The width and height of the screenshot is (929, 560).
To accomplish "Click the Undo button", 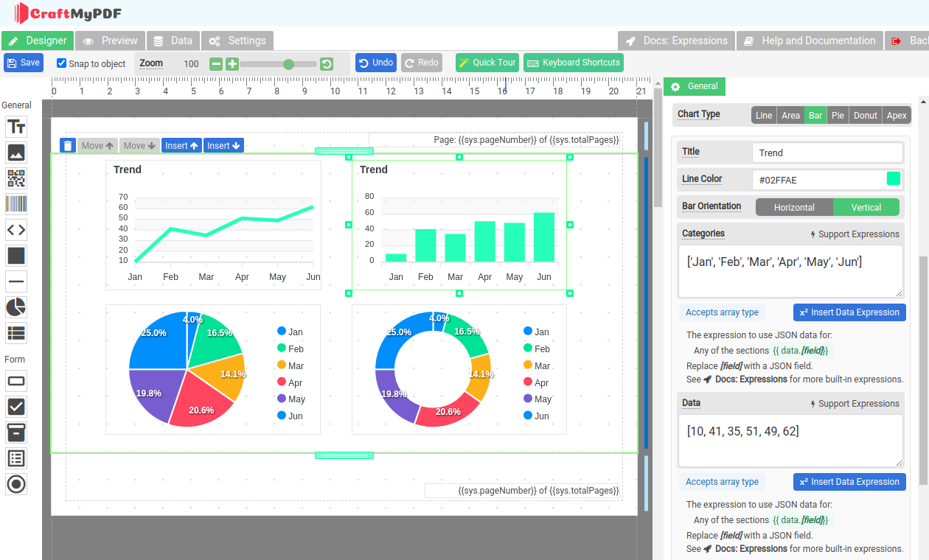I will coord(376,63).
